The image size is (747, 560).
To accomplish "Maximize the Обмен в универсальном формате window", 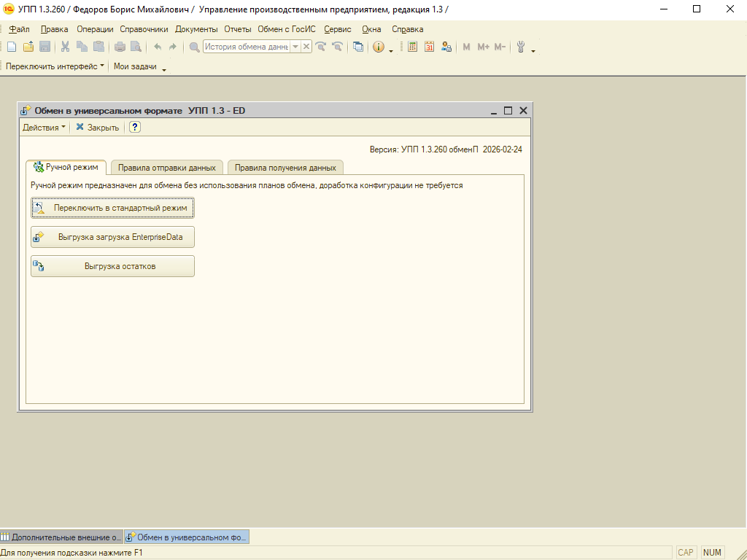I will pos(508,111).
